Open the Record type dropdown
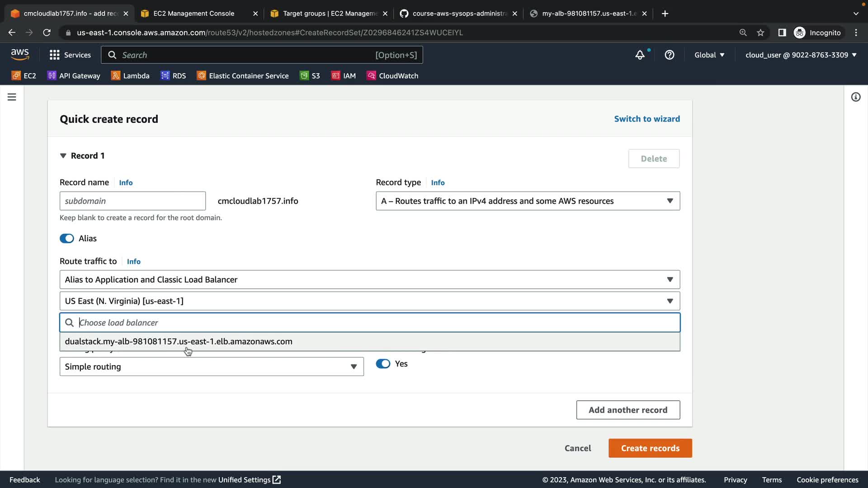Viewport: 868px width, 488px height. click(528, 201)
